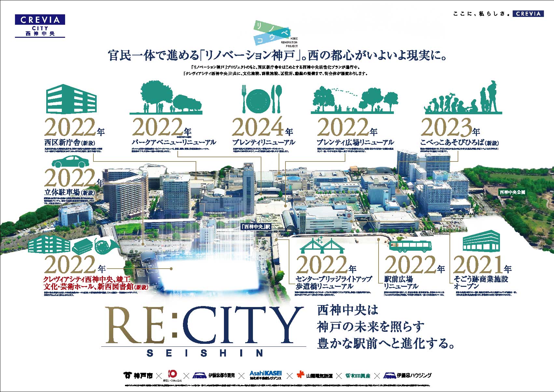The image size is (554, 392).
Task: Click the 歩道橋リニューアル line
Action: (x=325, y=287)
